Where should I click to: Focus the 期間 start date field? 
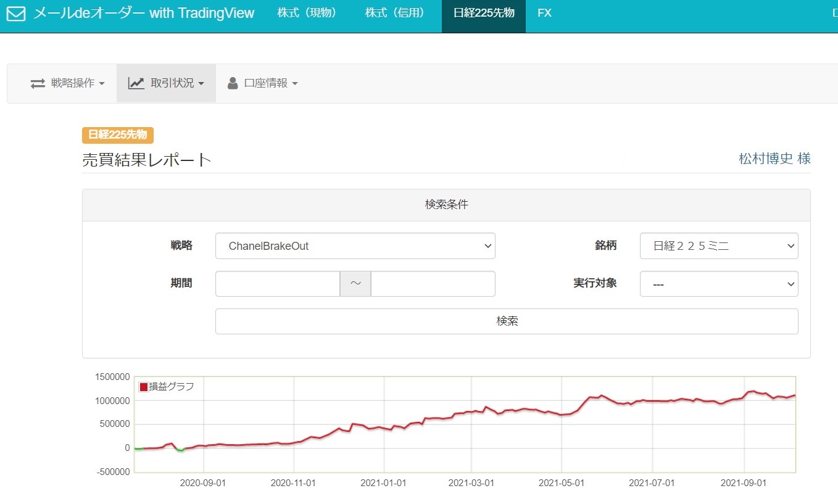tap(278, 284)
